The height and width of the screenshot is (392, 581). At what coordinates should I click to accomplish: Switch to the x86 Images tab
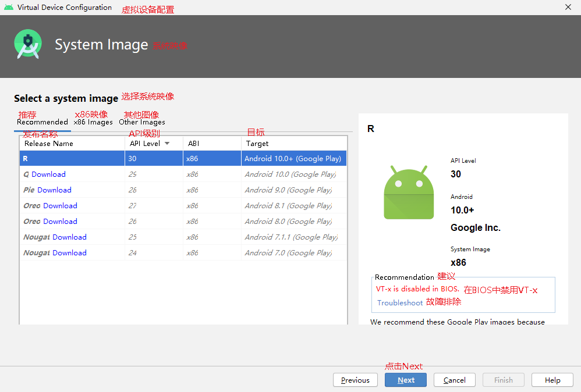(93, 122)
